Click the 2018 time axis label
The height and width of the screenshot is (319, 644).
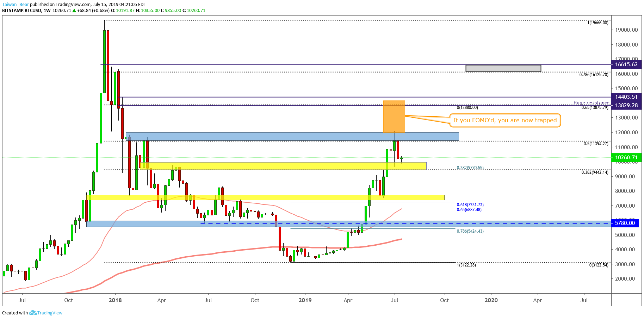pos(115,300)
